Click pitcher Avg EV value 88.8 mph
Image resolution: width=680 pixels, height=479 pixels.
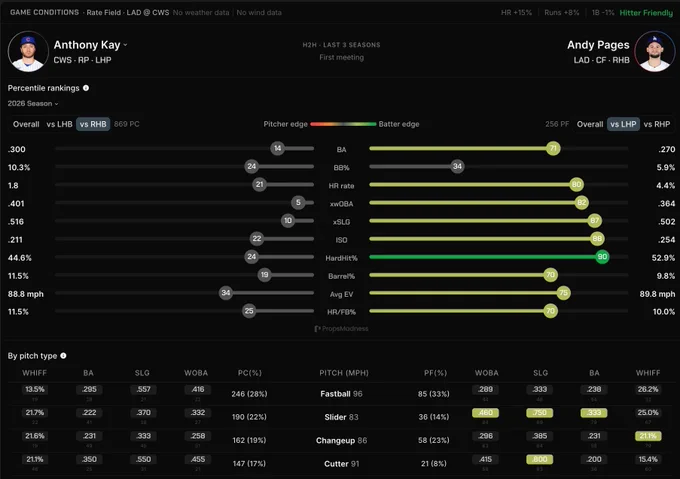coord(26,294)
